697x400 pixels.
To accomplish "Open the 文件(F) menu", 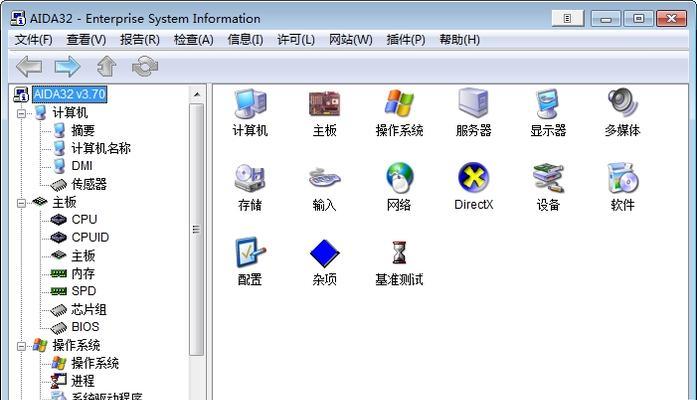I will (33, 40).
